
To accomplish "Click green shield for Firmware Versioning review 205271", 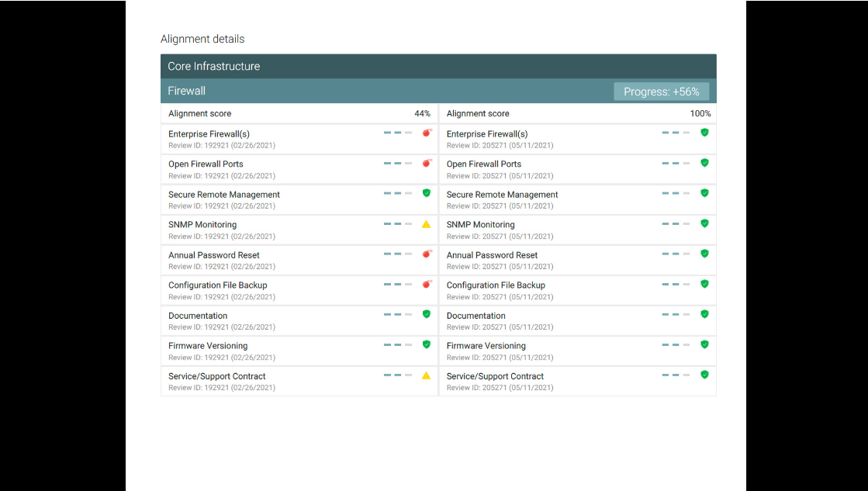I will coord(704,344).
